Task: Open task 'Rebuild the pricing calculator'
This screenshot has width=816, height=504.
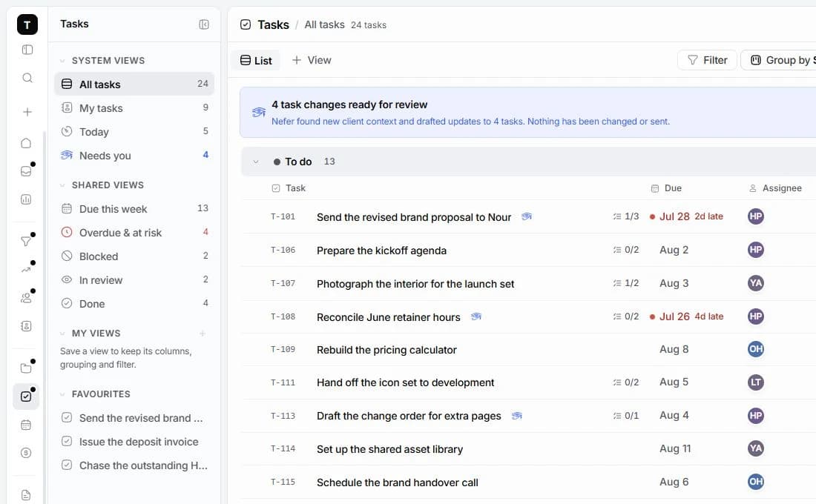Action: [x=386, y=350]
